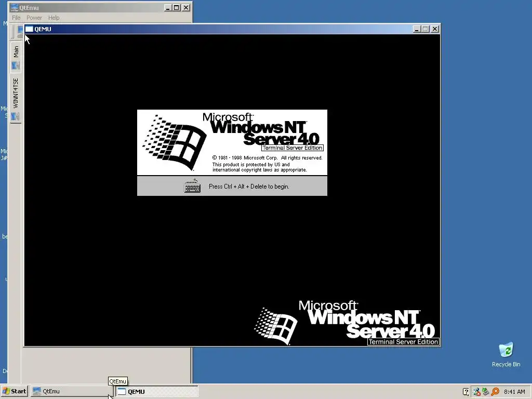532x399 pixels.
Task: Close the QEMU window
Action: (435, 29)
